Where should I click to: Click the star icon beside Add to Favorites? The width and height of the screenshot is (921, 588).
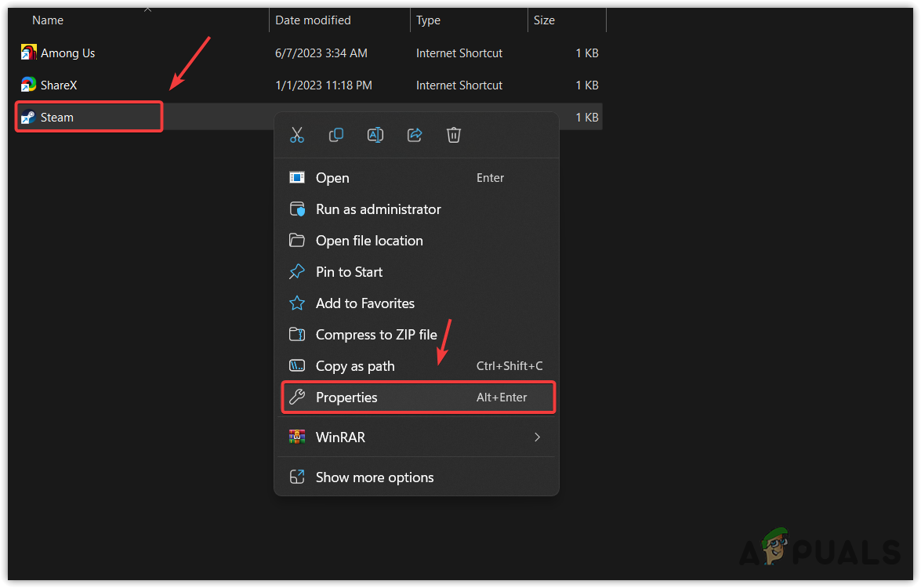click(297, 303)
